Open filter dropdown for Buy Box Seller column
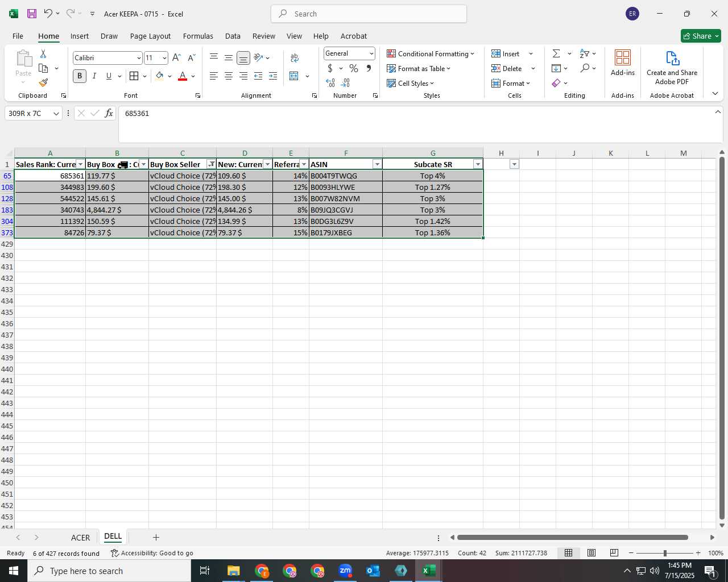This screenshot has height=582, width=728. pos(211,164)
